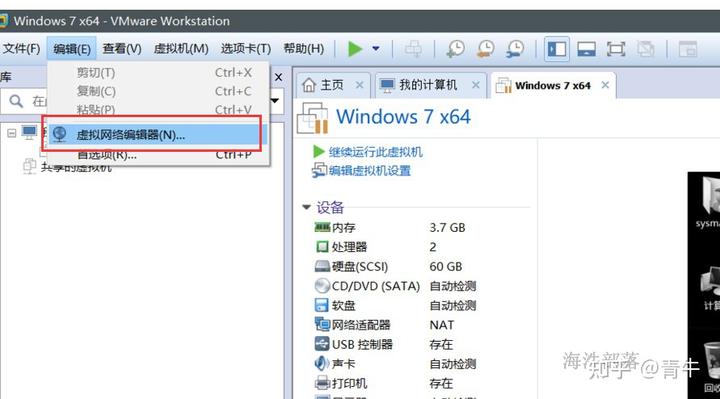Click the 网络适配器 network adapter icon

click(x=322, y=324)
